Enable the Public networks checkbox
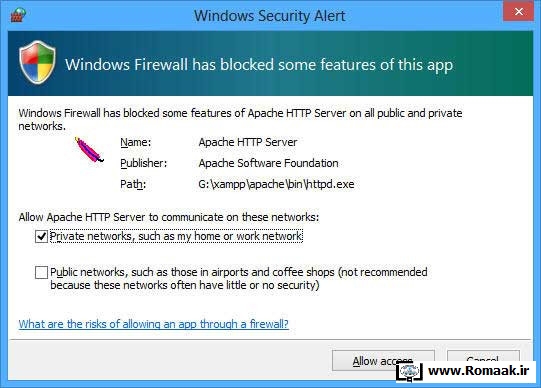Screen dimensions: 541x388 [41, 272]
